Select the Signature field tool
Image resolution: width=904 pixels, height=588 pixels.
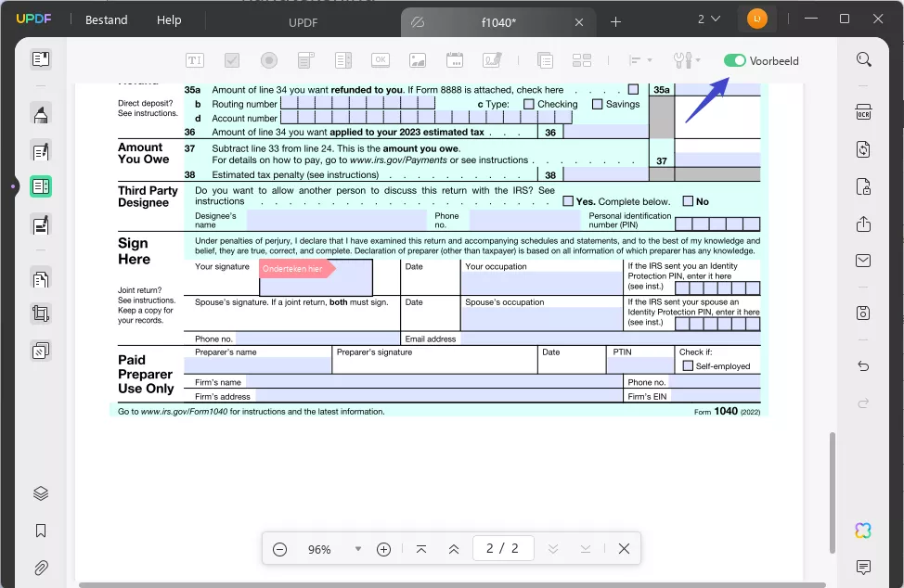[x=492, y=59]
